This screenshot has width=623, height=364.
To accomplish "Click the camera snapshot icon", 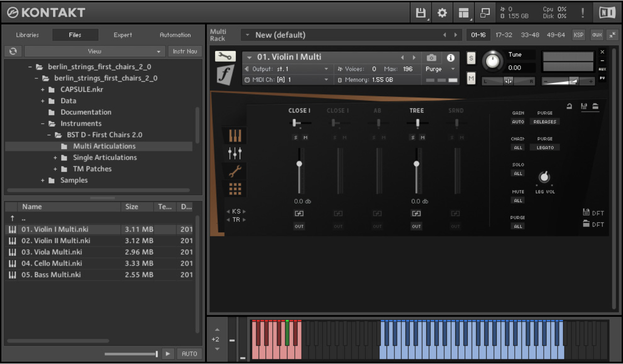I will tap(432, 58).
